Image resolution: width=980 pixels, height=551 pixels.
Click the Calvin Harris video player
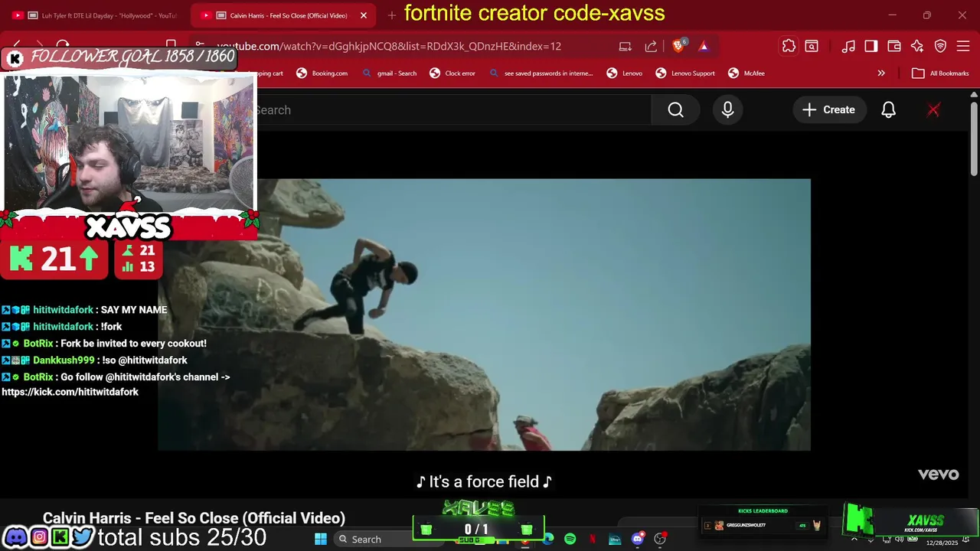pos(484,315)
